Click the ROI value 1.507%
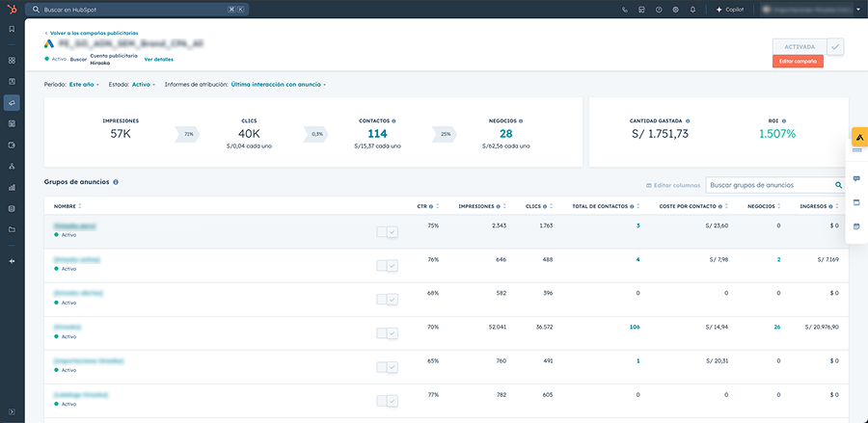Image resolution: width=868 pixels, height=423 pixels. tap(777, 133)
